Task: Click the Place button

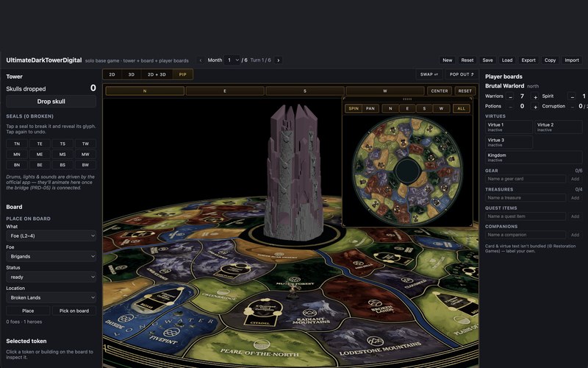Action: pyautogui.click(x=28, y=311)
